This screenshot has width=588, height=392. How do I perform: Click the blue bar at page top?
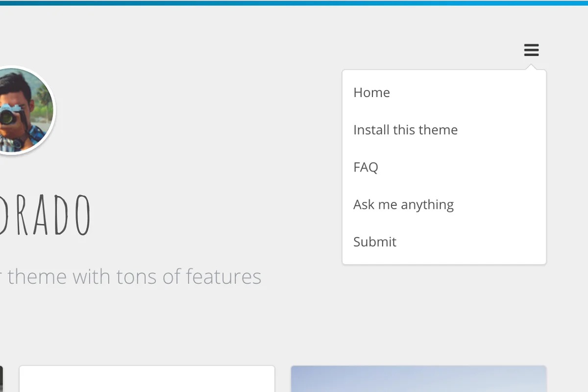tap(294, 2)
